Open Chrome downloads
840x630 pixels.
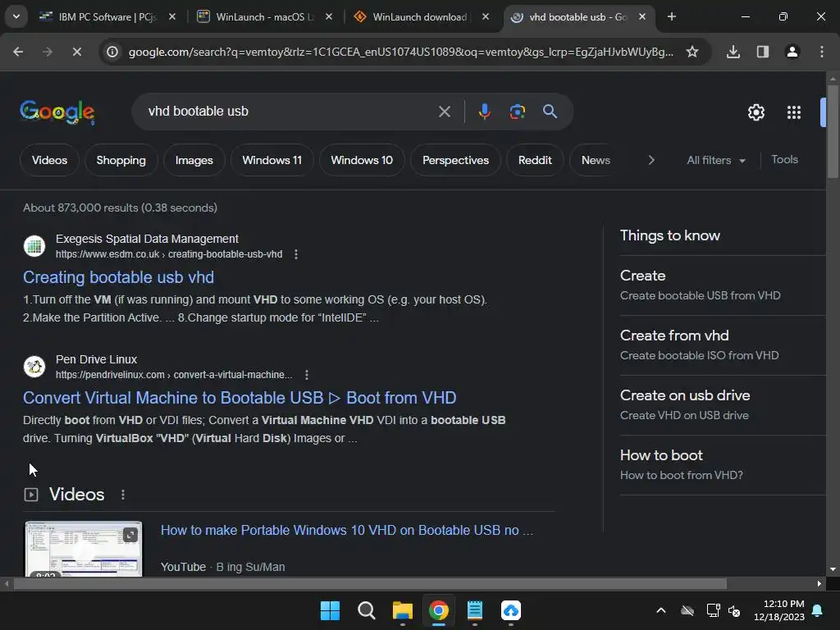click(x=733, y=52)
